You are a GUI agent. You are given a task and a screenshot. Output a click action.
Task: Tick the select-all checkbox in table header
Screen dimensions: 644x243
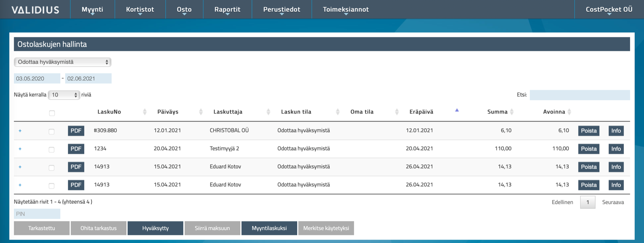[52, 113]
